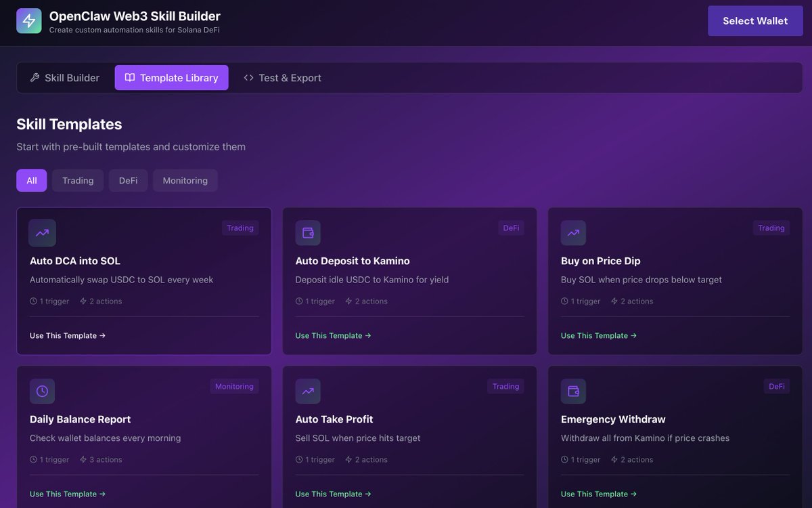
Task: Use the Auto Deposit to Kamino template
Action: click(333, 336)
